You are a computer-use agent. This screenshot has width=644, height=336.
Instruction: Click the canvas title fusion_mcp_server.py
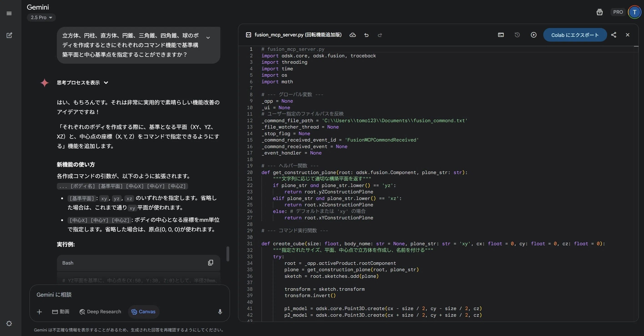298,35
